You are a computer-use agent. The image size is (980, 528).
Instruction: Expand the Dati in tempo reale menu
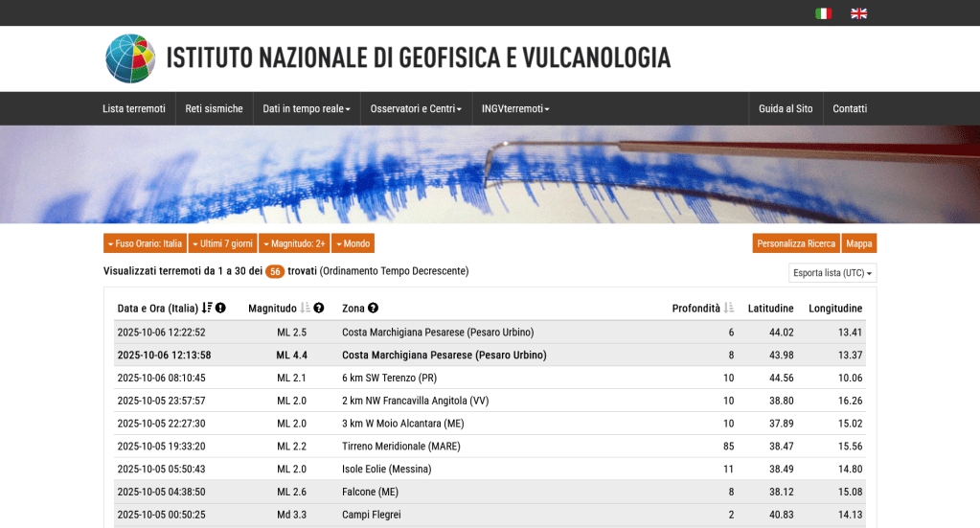point(307,108)
